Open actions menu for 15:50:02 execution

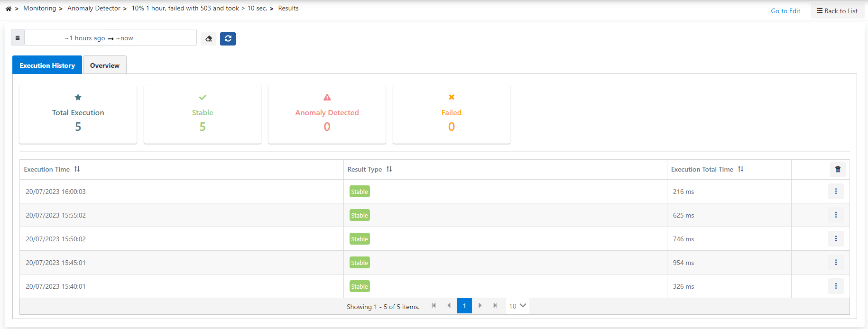[836, 239]
